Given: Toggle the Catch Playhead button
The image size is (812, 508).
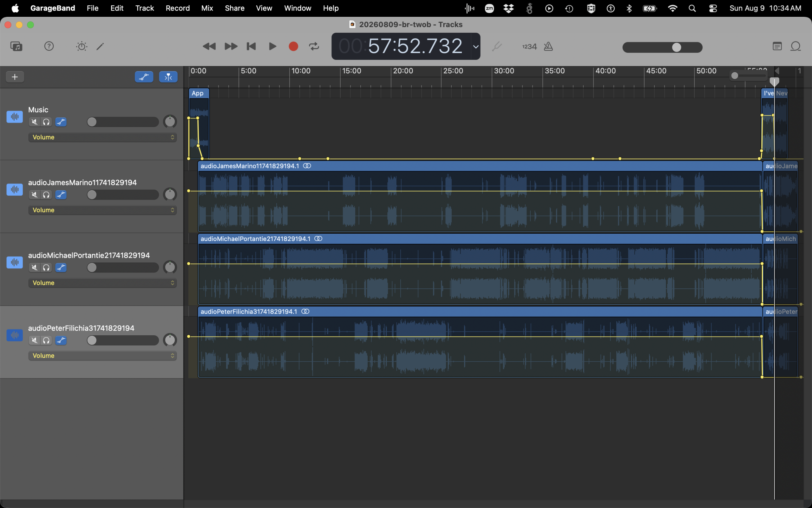Looking at the screenshot, I should [x=168, y=77].
